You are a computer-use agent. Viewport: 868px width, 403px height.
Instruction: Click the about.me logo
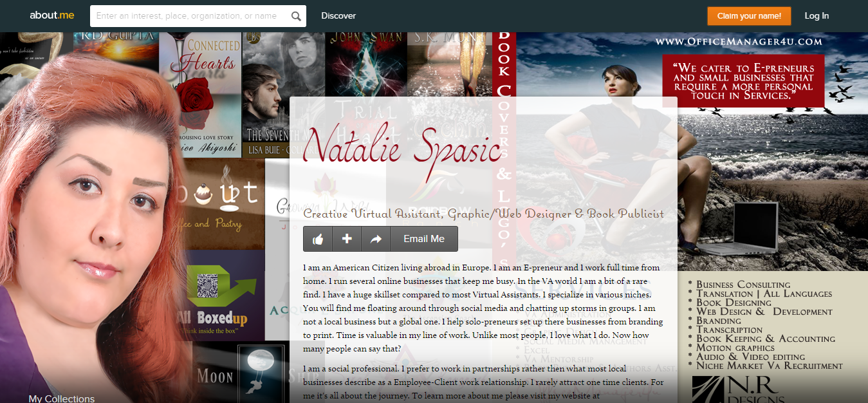52,15
